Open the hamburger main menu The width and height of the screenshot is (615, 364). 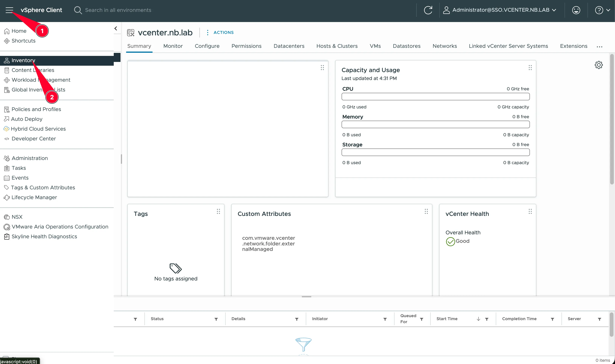[x=9, y=10]
